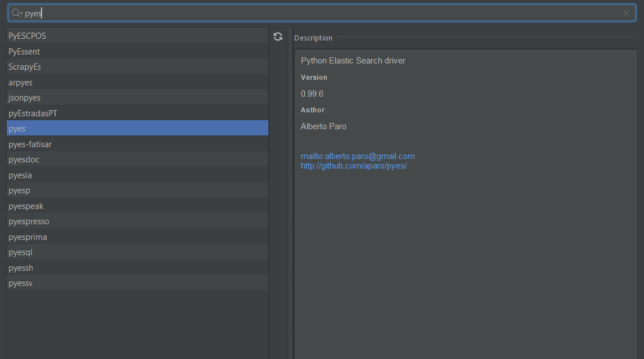The width and height of the screenshot is (644, 359).
Task: Pick the pyessh package row
Action: click(138, 268)
